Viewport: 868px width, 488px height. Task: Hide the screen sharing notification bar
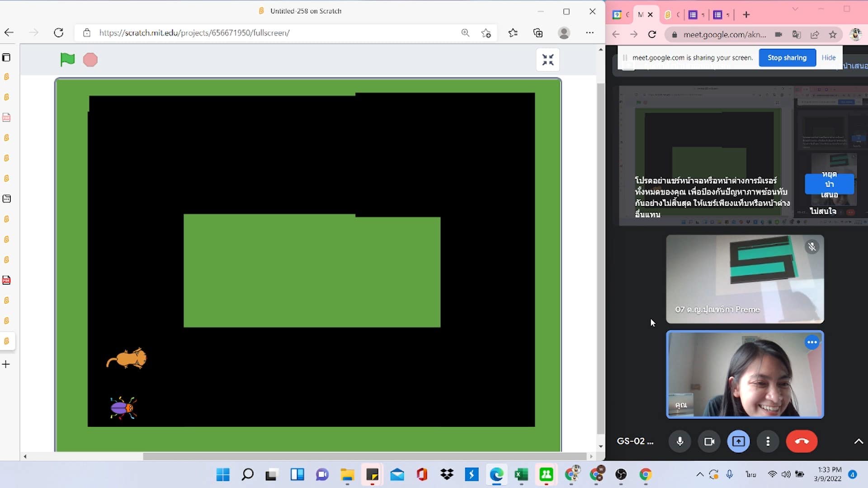828,58
